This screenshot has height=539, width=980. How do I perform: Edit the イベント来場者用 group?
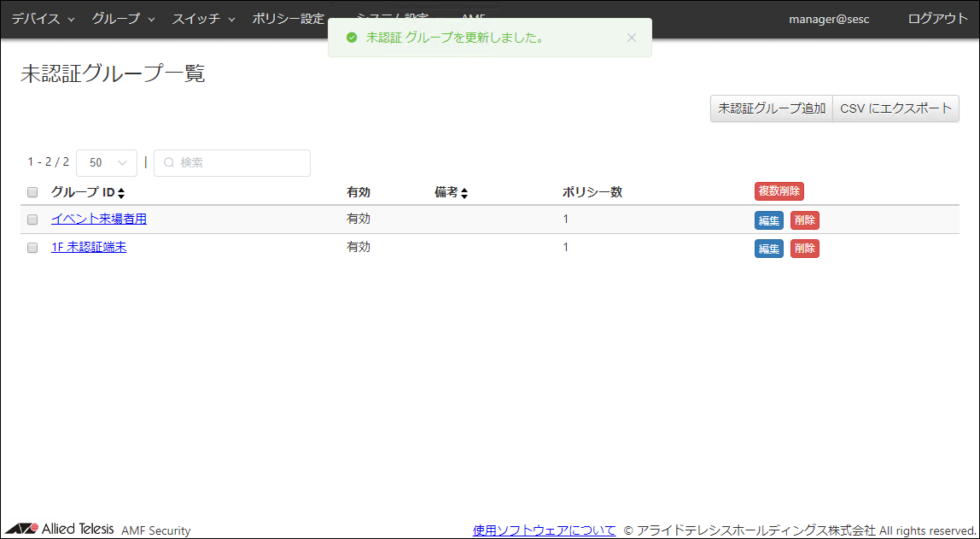pos(768,220)
